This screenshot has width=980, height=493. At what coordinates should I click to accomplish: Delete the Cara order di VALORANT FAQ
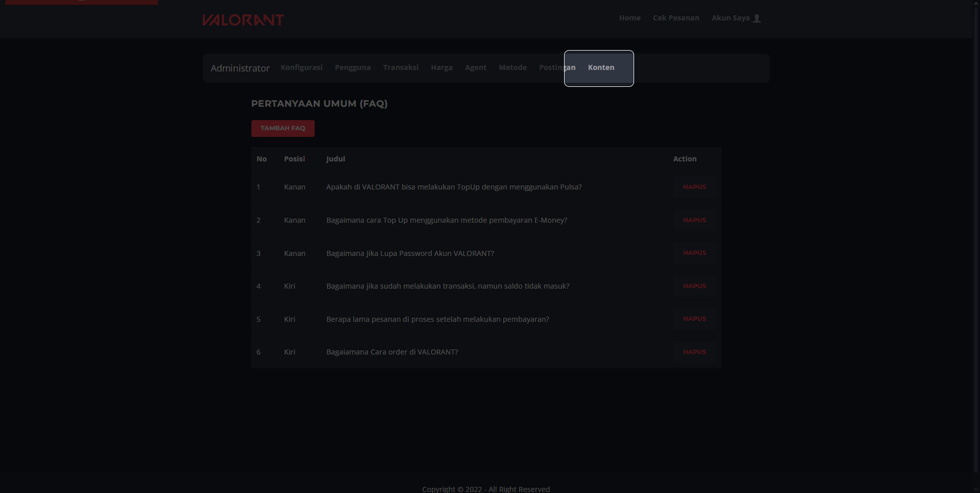[x=694, y=352]
